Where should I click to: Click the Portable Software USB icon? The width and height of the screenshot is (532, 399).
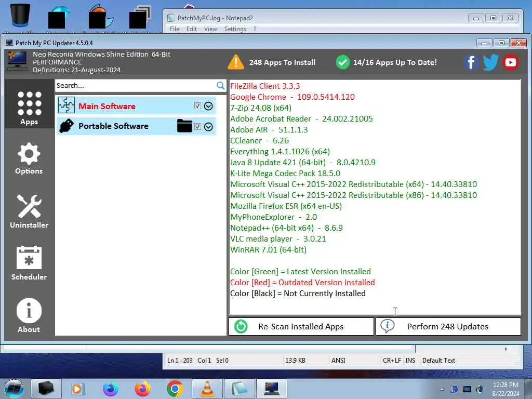coord(66,126)
